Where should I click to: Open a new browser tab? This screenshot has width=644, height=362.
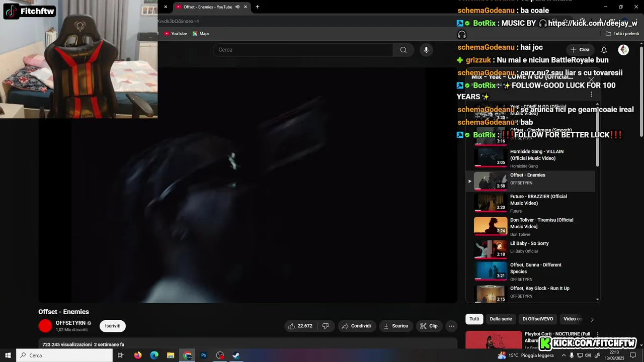(x=258, y=7)
